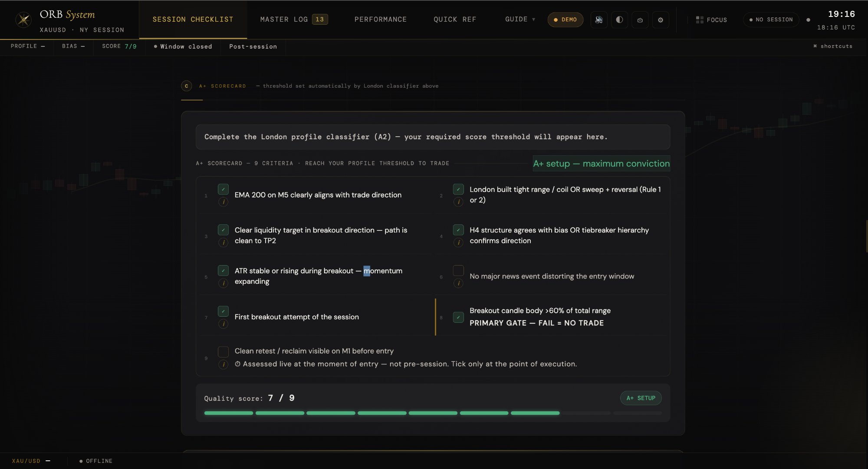Viewport: 868px width, 469px height.
Task: Click the Focus mode grid icon
Action: coord(699,20)
